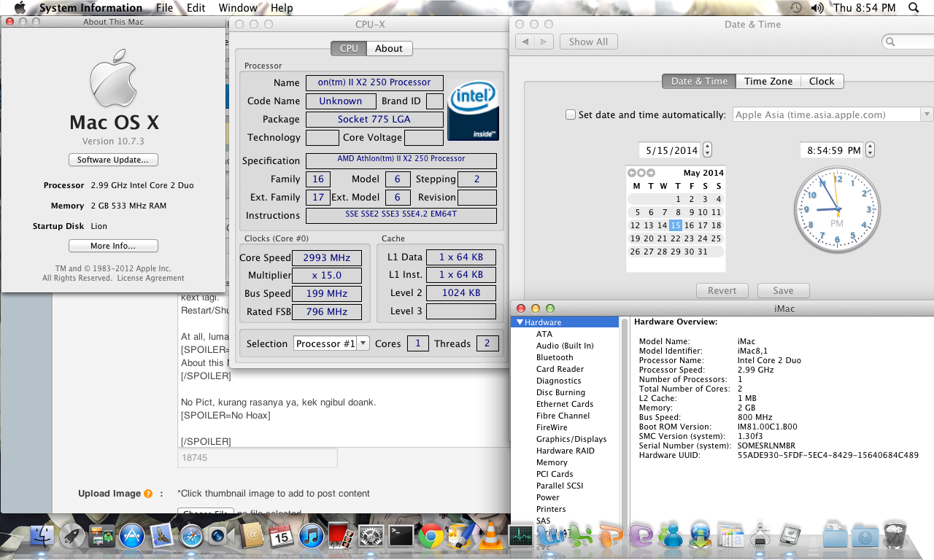Open System Information chip icon in Dock
Image resolution: width=934 pixels, height=560 pixels.
pyautogui.click(x=760, y=537)
